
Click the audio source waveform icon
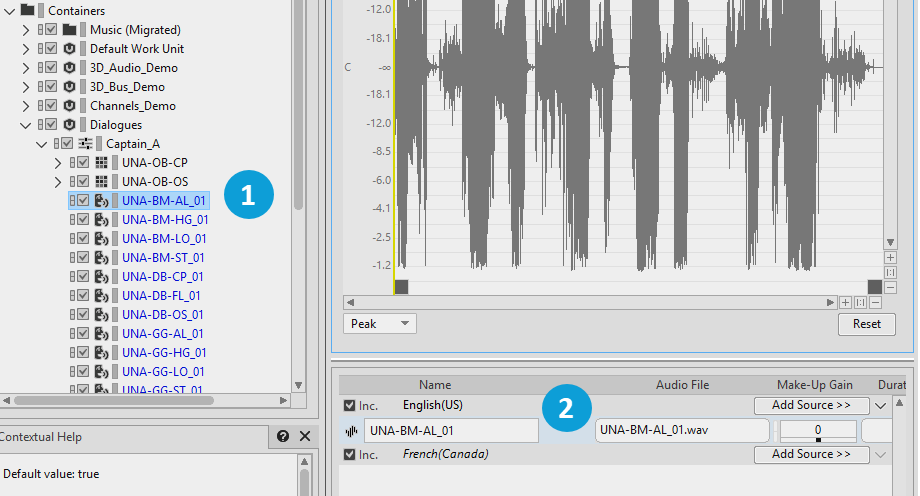pos(351,431)
